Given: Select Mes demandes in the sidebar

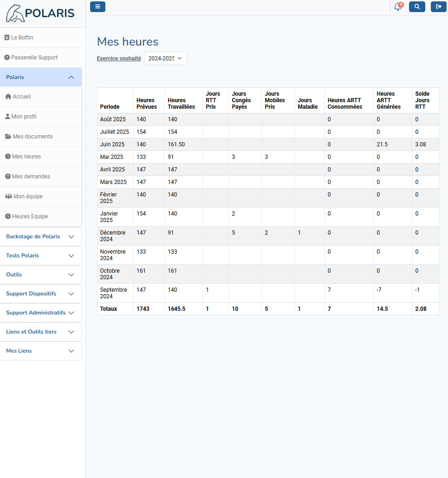Looking at the screenshot, I should point(31,177).
